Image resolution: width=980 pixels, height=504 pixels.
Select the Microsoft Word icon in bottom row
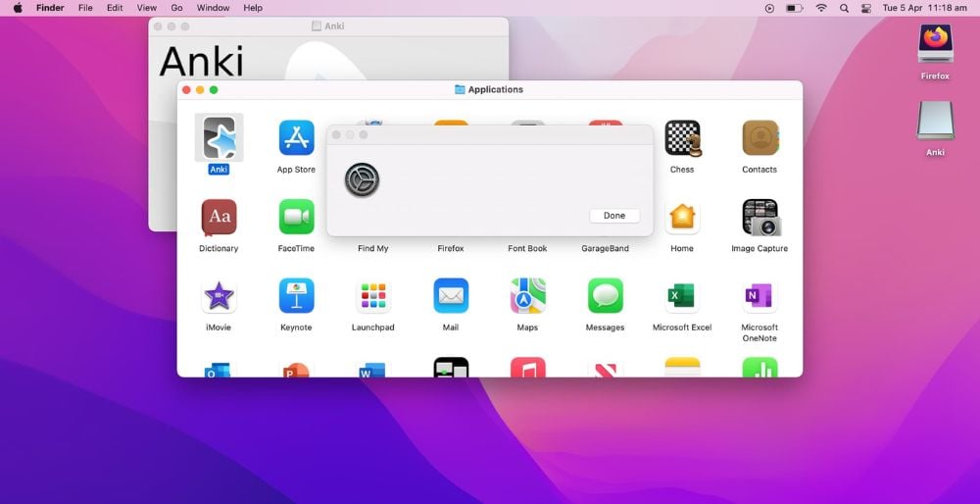(x=373, y=368)
